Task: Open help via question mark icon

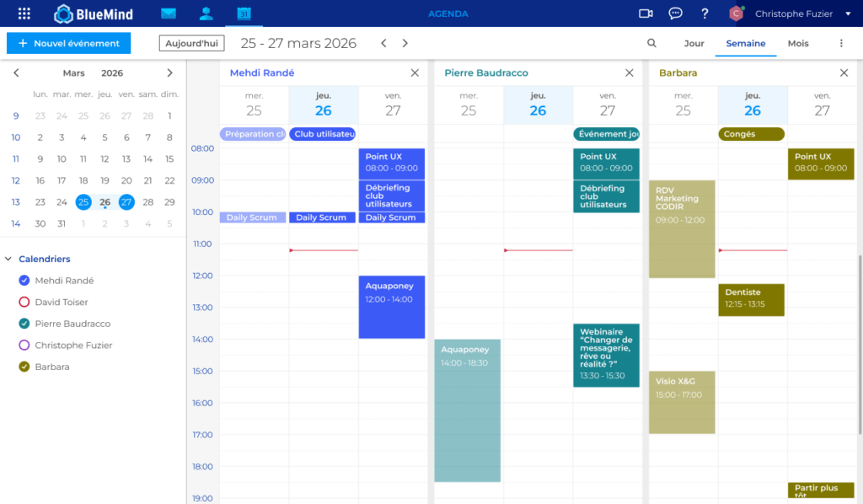Action: pyautogui.click(x=705, y=13)
